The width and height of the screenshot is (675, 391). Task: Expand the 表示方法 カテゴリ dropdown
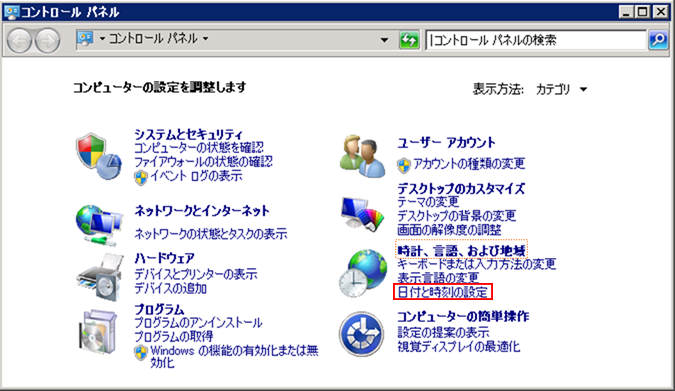(561, 89)
